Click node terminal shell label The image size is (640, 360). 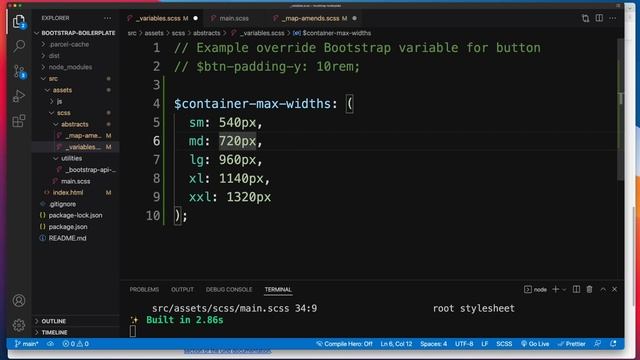[x=536, y=289]
